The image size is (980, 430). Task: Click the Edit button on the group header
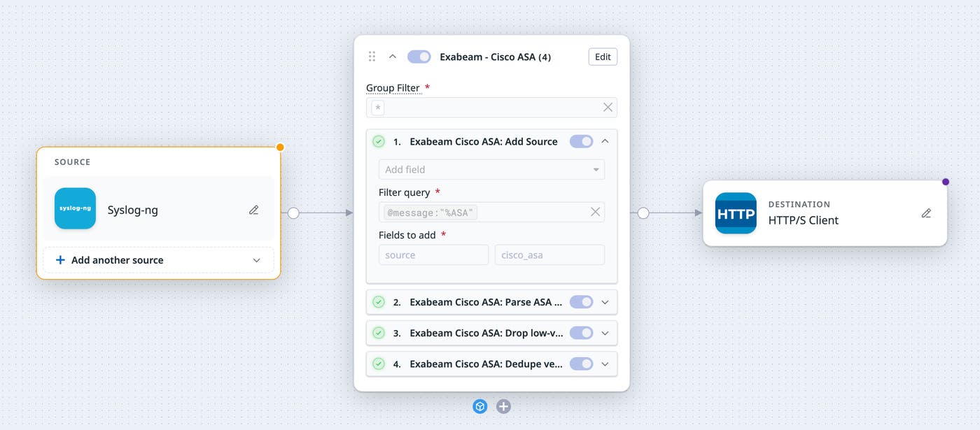[603, 57]
